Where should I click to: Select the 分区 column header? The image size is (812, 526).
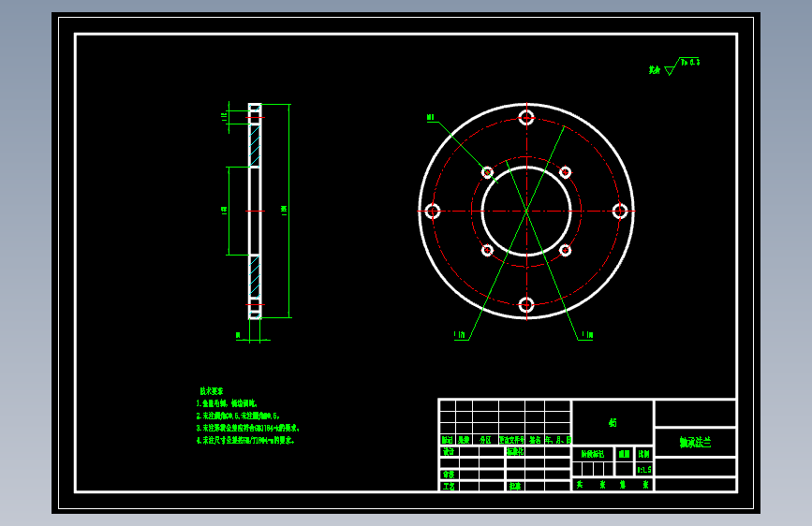[485, 440]
